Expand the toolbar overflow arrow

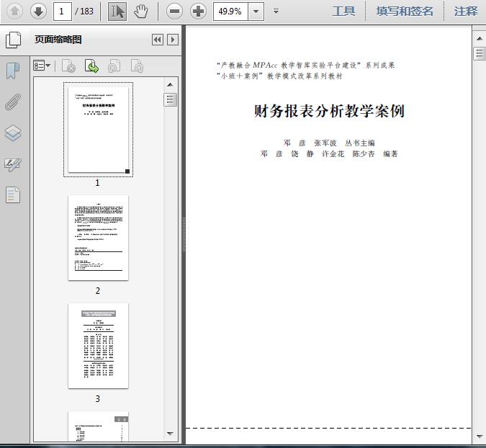(276, 12)
